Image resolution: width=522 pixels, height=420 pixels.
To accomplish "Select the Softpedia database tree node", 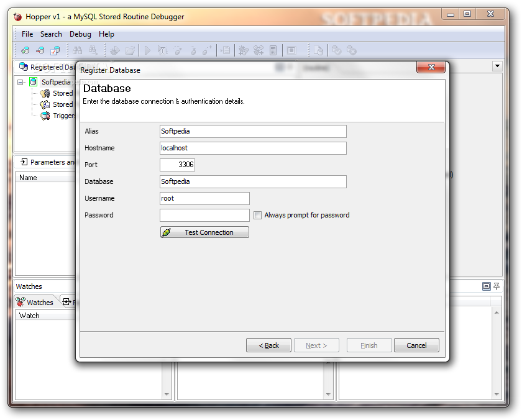I will pyautogui.click(x=56, y=82).
